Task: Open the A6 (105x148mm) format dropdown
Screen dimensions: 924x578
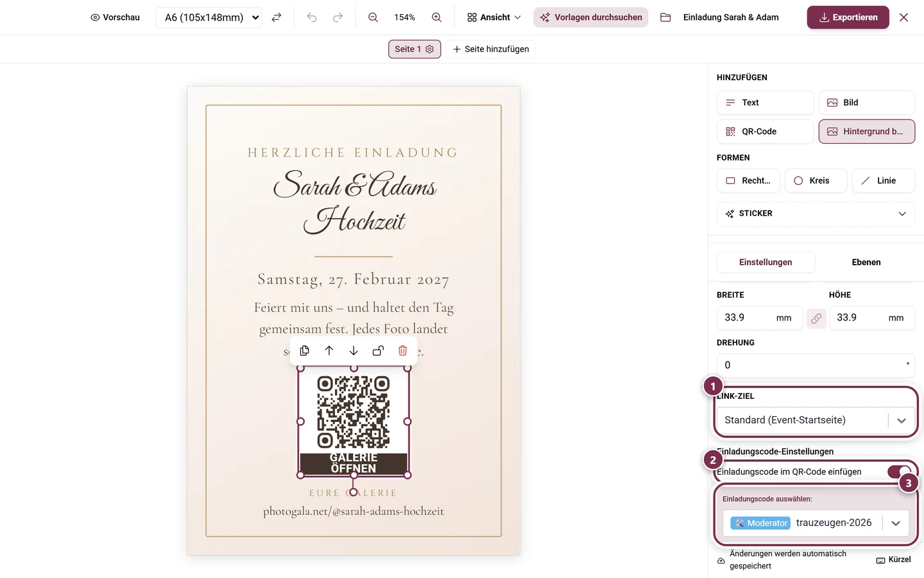Action: click(209, 17)
